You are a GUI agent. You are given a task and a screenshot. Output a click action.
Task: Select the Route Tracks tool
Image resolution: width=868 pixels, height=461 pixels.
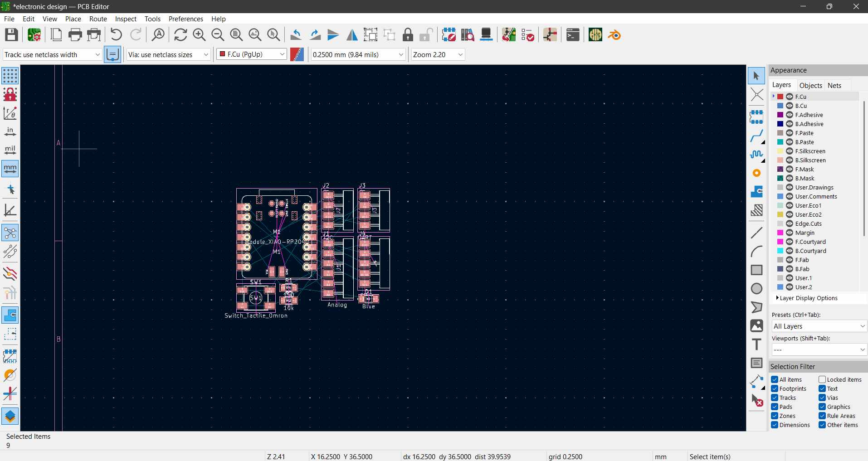click(757, 136)
